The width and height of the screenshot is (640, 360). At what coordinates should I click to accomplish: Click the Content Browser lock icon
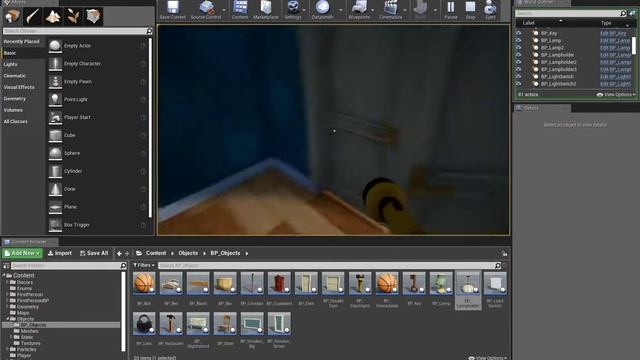505,253
